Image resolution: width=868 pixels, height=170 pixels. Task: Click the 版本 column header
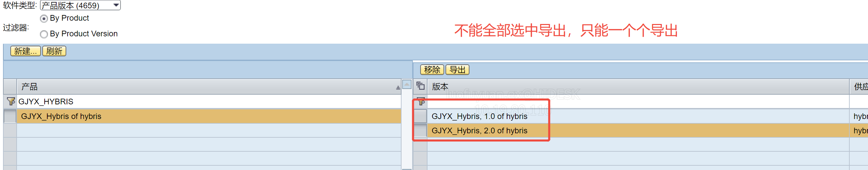(638, 87)
